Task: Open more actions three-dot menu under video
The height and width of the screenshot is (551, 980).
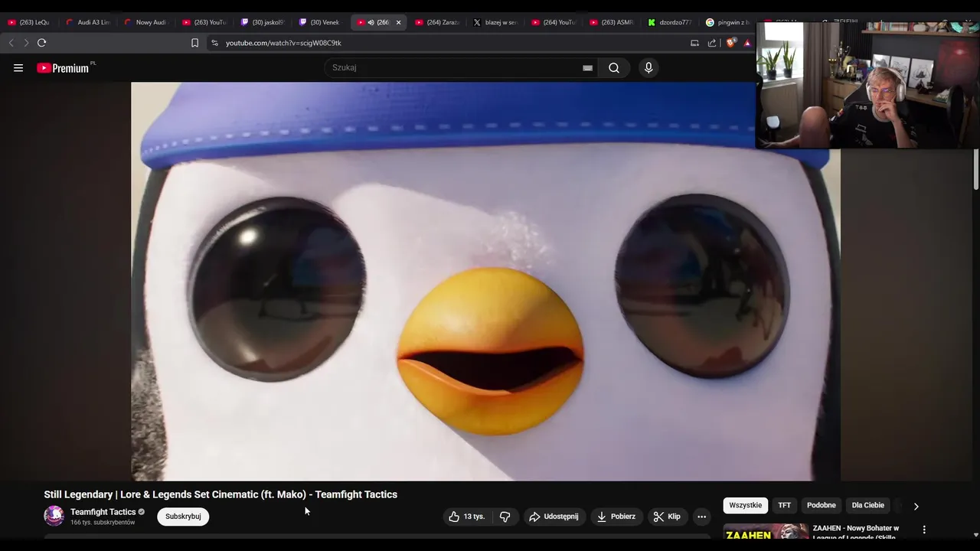Action: tap(701, 517)
